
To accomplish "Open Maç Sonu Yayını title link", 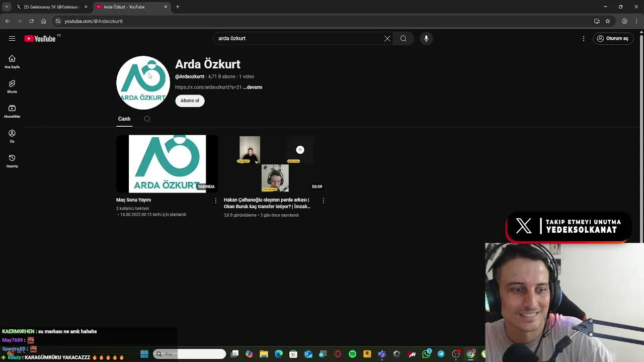I will pyautogui.click(x=133, y=200).
